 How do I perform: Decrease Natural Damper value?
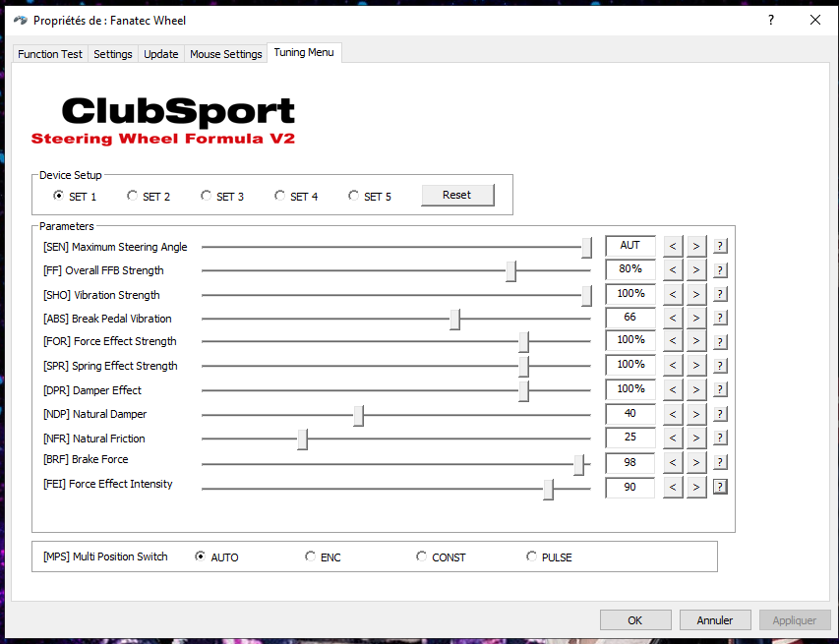[673, 414]
